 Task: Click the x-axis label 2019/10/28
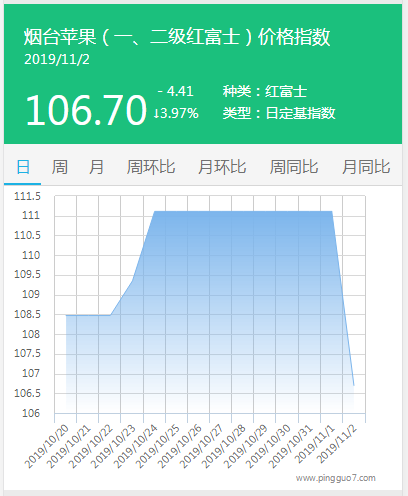tap(224, 446)
